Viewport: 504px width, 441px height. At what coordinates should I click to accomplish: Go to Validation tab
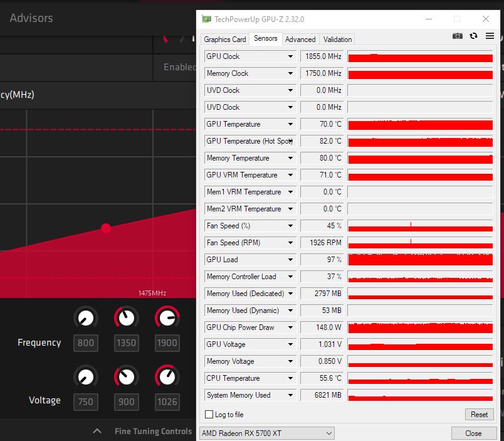pos(337,40)
